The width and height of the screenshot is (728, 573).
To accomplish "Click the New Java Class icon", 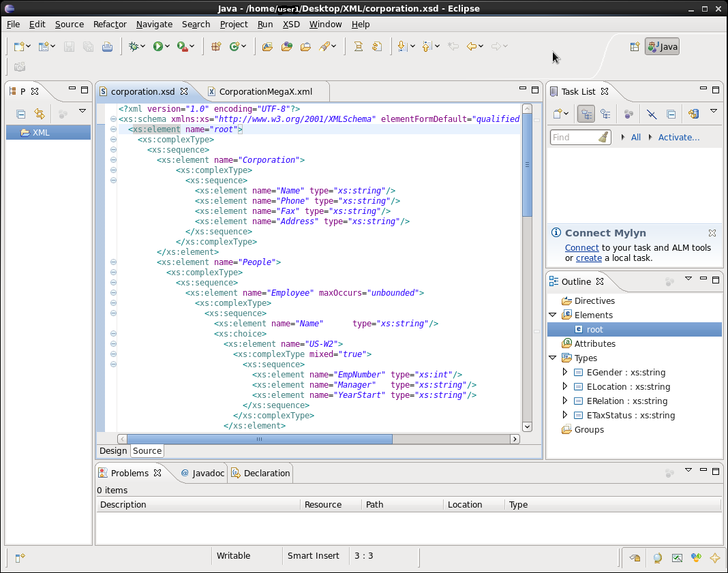I will 235,46.
